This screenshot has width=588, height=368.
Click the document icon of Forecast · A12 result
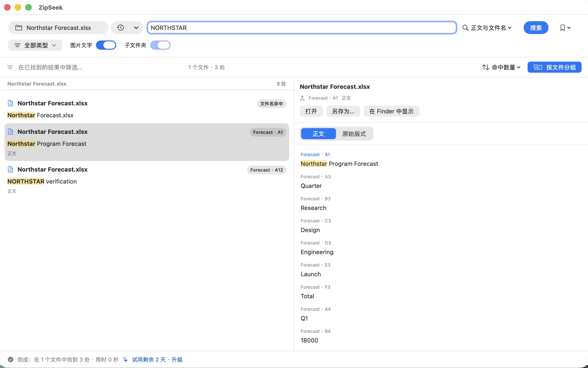coord(10,170)
